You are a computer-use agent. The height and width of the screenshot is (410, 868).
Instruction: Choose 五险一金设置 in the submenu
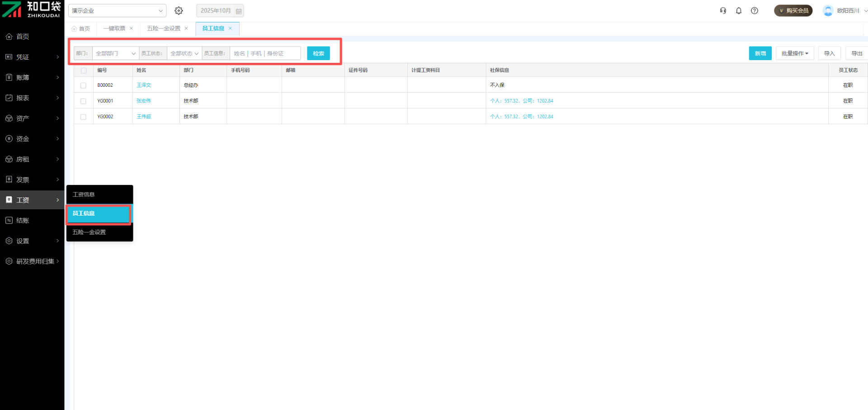(x=90, y=232)
